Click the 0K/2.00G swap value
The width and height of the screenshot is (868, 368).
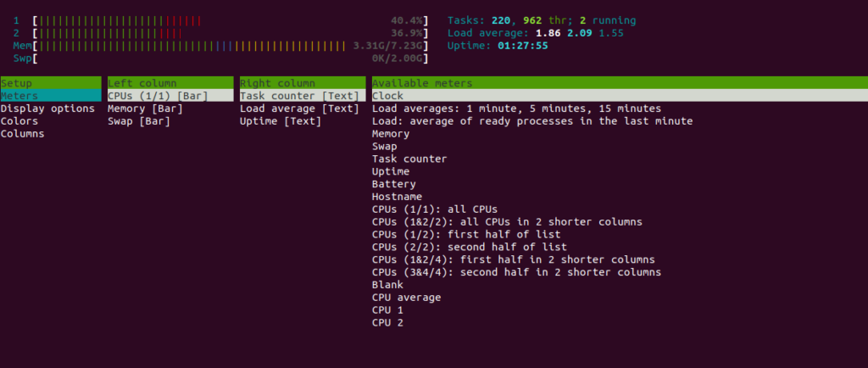(x=398, y=59)
